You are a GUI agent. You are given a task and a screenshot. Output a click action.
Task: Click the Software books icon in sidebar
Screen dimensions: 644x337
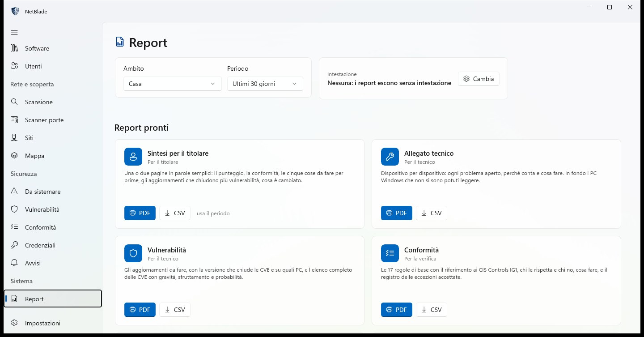pos(14,48)
